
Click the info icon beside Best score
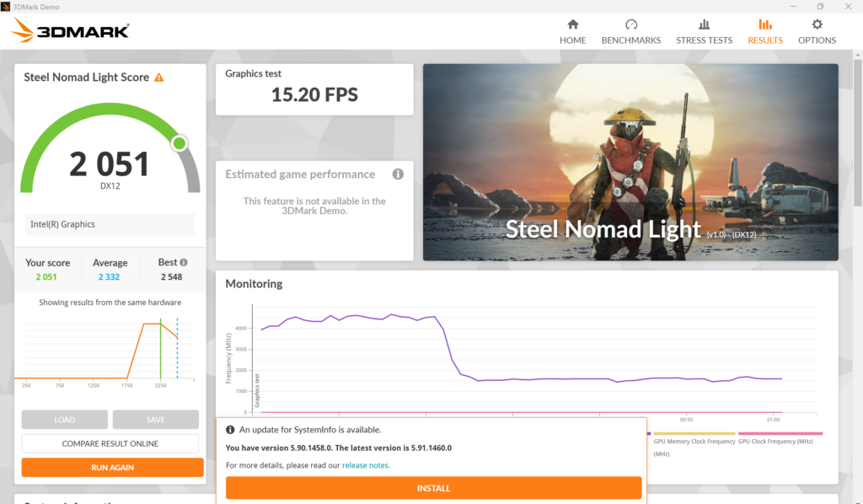click(x=184, y=262)
